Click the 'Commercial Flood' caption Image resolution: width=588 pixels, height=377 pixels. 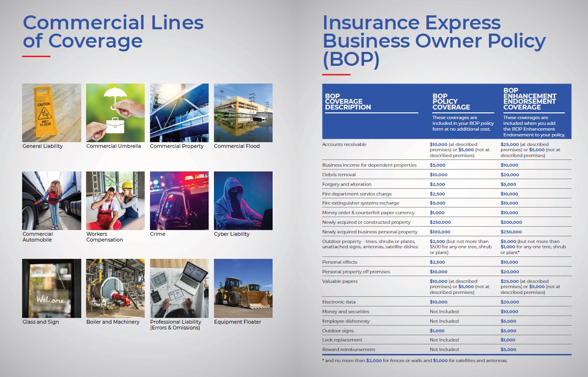click(x=237, y=146)
